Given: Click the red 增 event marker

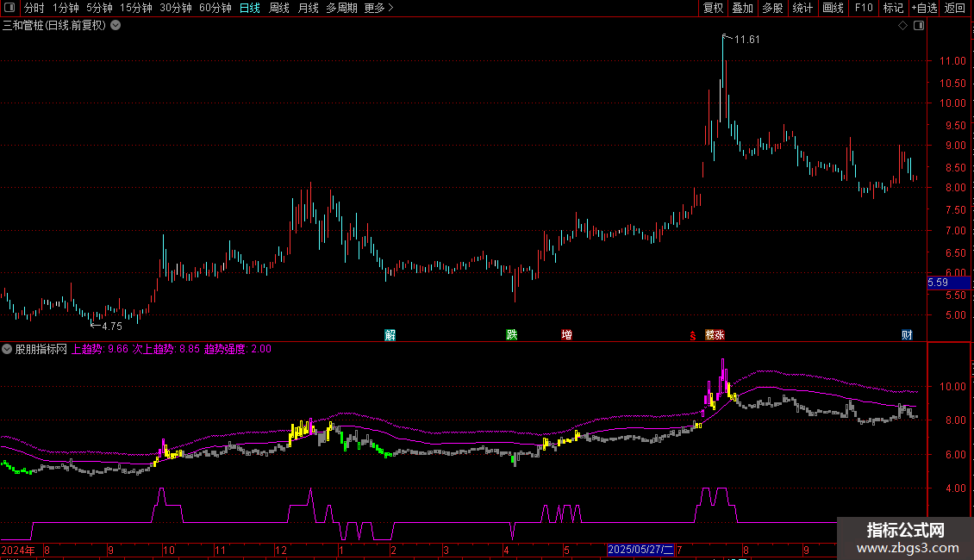Looking at the screenshot, I should click(x=566, y=335).
